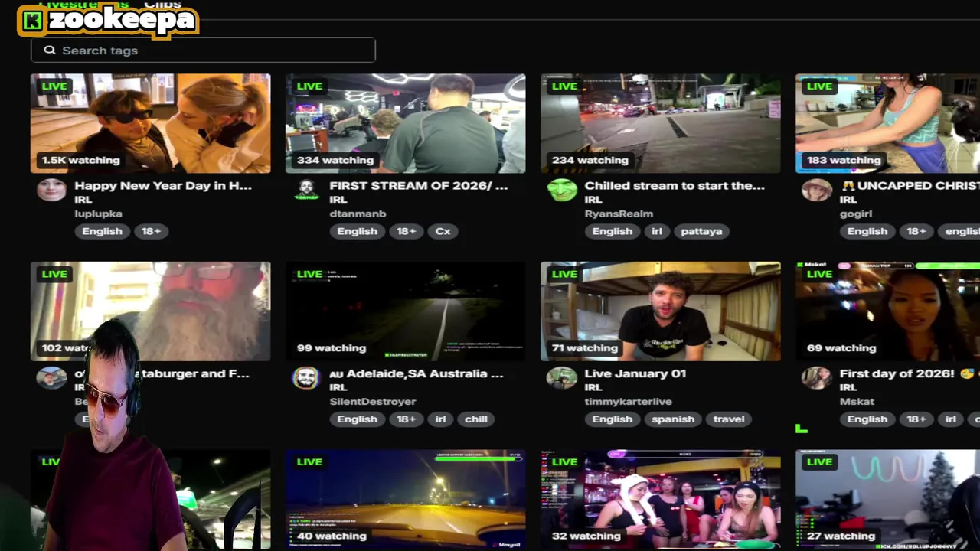Select 18+ tag under Mskat

[x=916, y=419]
